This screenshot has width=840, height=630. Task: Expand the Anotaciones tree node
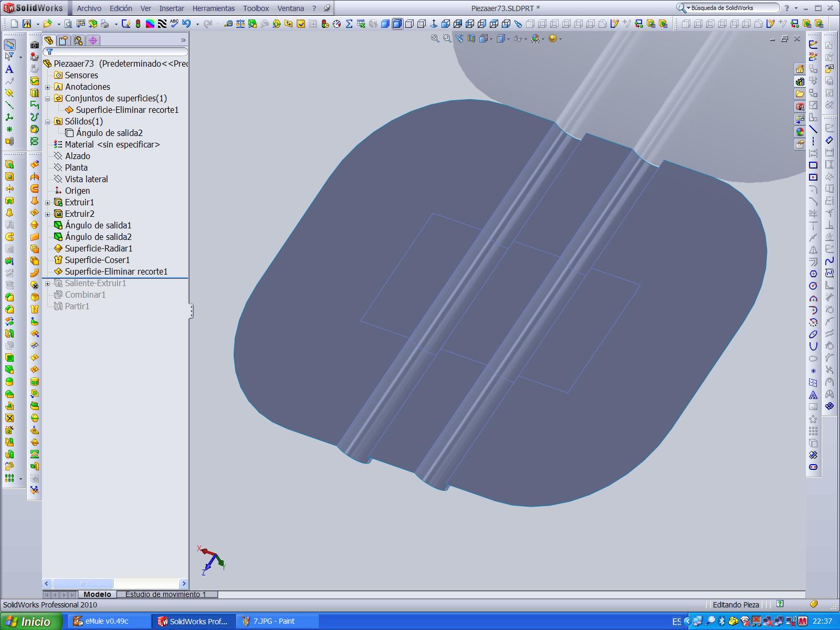pyautogui.click(x=48, y=87)
